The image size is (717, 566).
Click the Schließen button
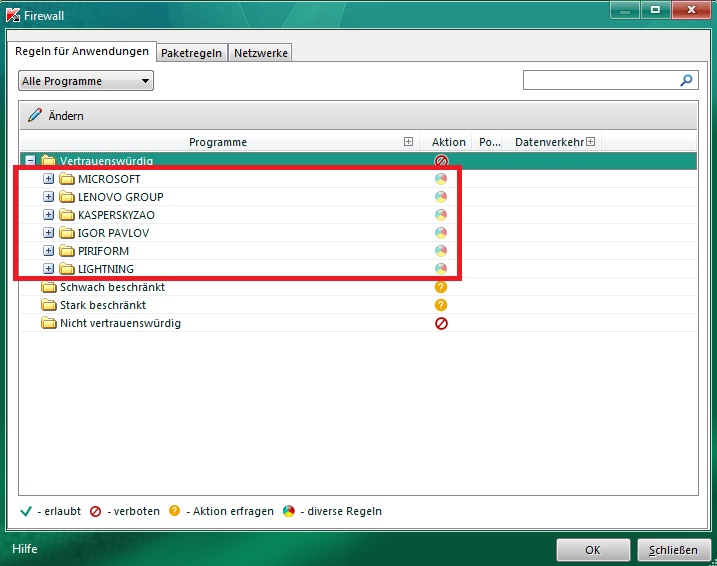coord(674,550)
